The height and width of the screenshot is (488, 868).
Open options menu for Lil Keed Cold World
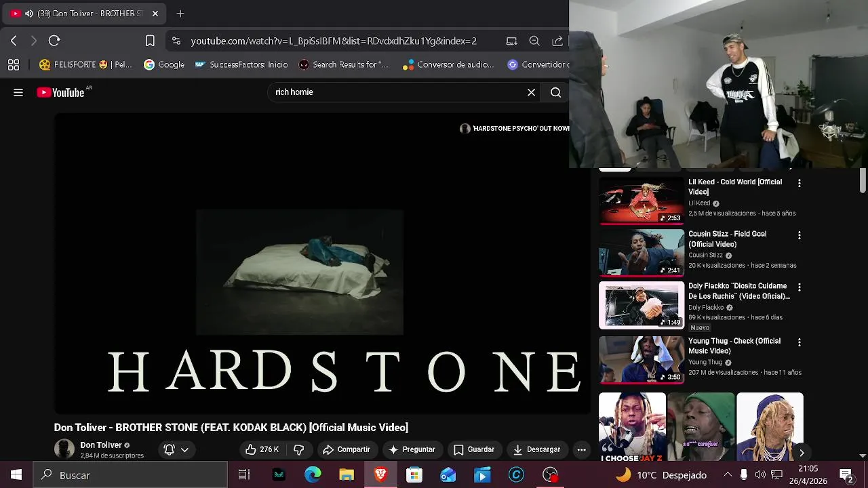coord(799,183)
